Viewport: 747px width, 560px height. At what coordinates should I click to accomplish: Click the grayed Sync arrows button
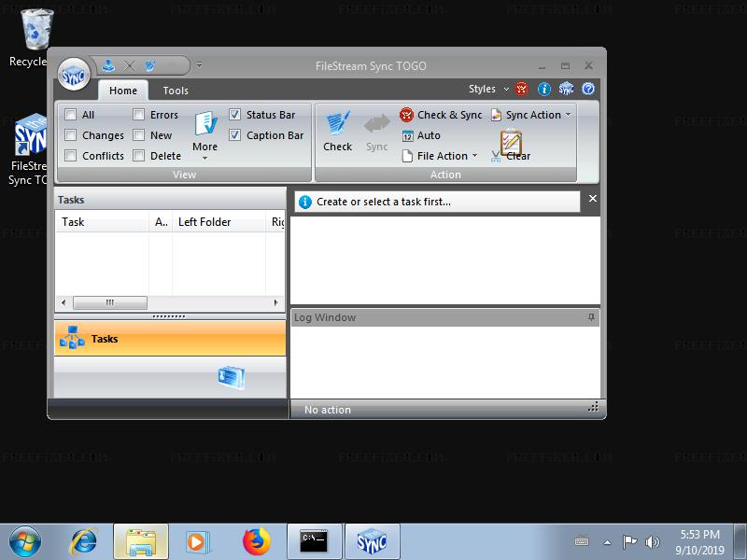click(x=377, y=132)
